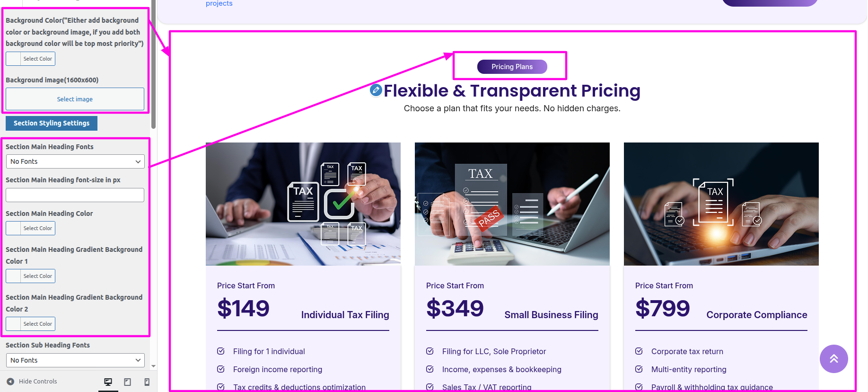
Task: Follow the projects link at the top
Action: tap(219, 4)
